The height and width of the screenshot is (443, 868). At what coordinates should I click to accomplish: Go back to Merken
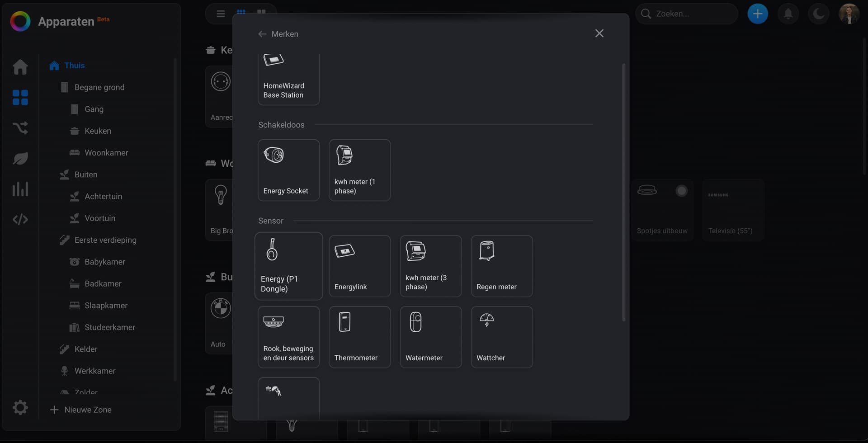pos(278,34)
